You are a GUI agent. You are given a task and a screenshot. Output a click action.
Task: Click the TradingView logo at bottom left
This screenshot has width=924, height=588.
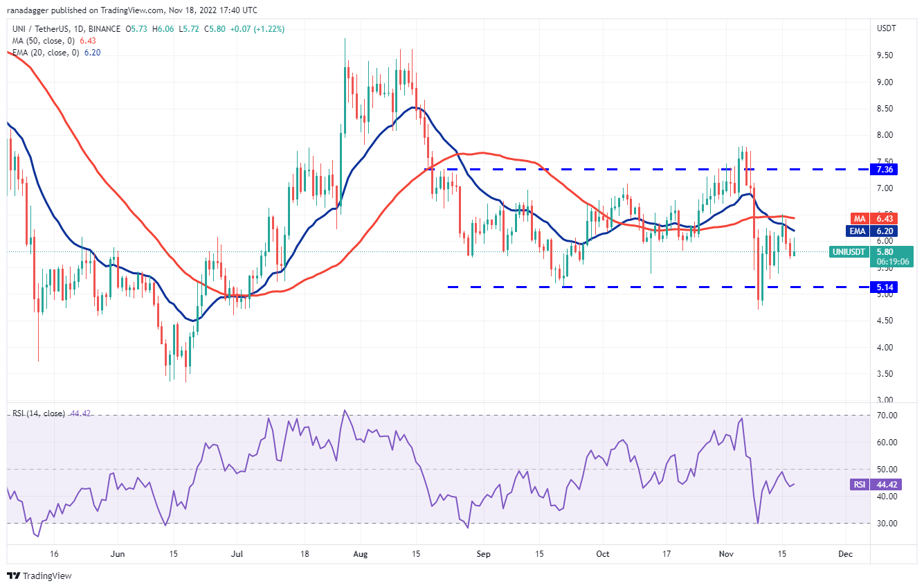39,576
